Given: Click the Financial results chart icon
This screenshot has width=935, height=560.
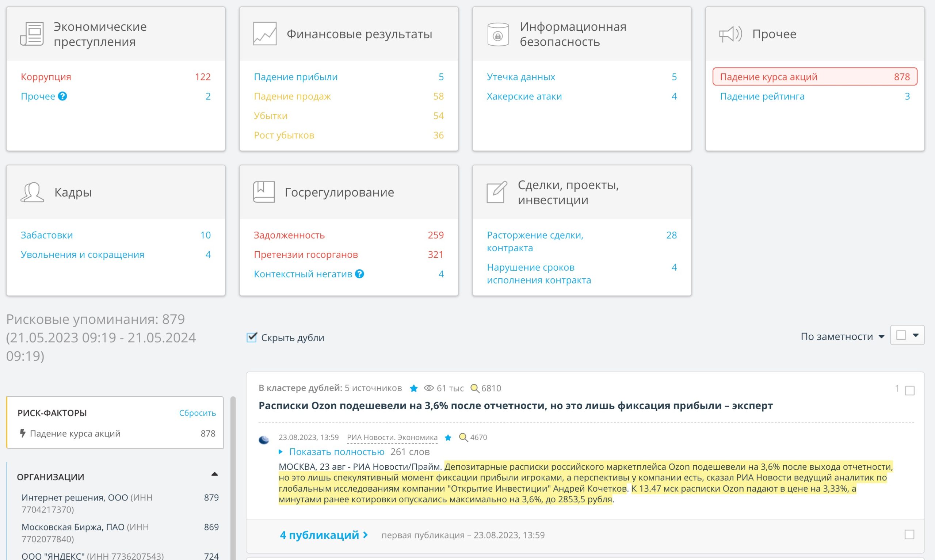Looking at the screenshot, I should (265, 34).
